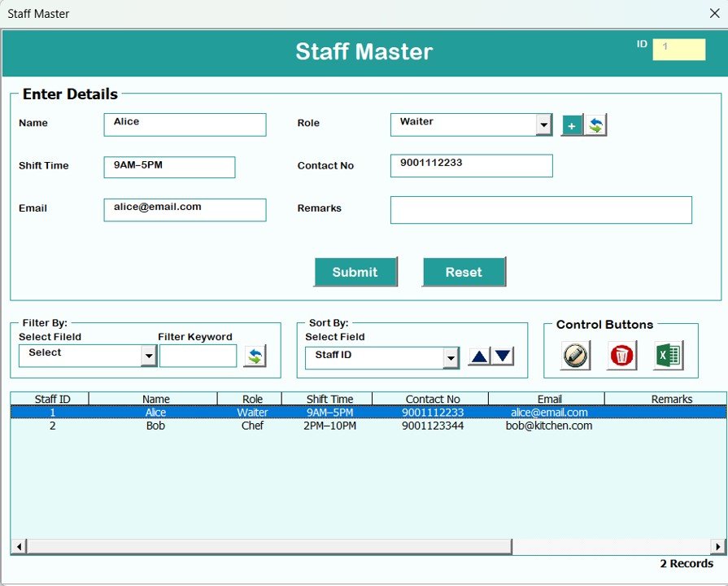728x586 pixels.
Task: Click the Shift Time field showing 9AM–5PM
Action: point(169,168)
